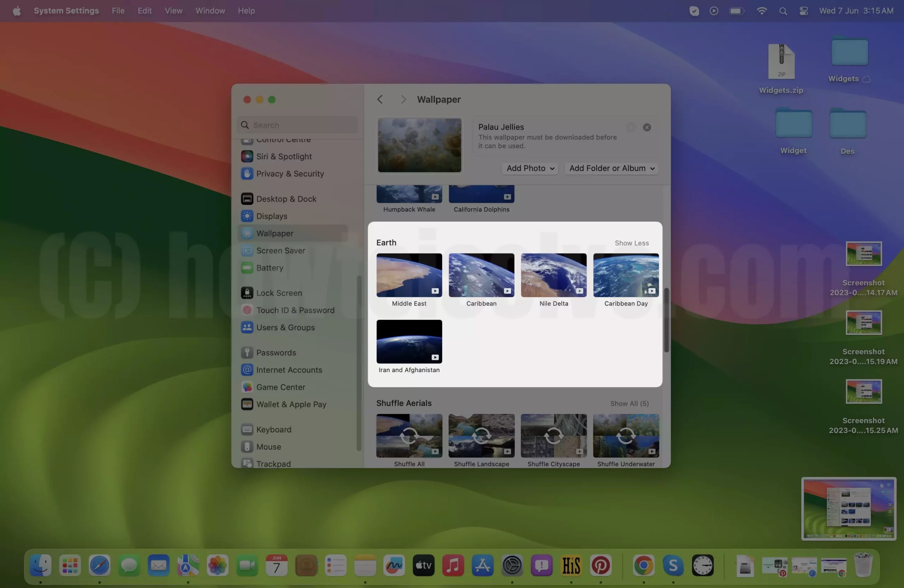Click the Spotlight search icon in menu bar
904x588 pixels.
tap(783, 11)
